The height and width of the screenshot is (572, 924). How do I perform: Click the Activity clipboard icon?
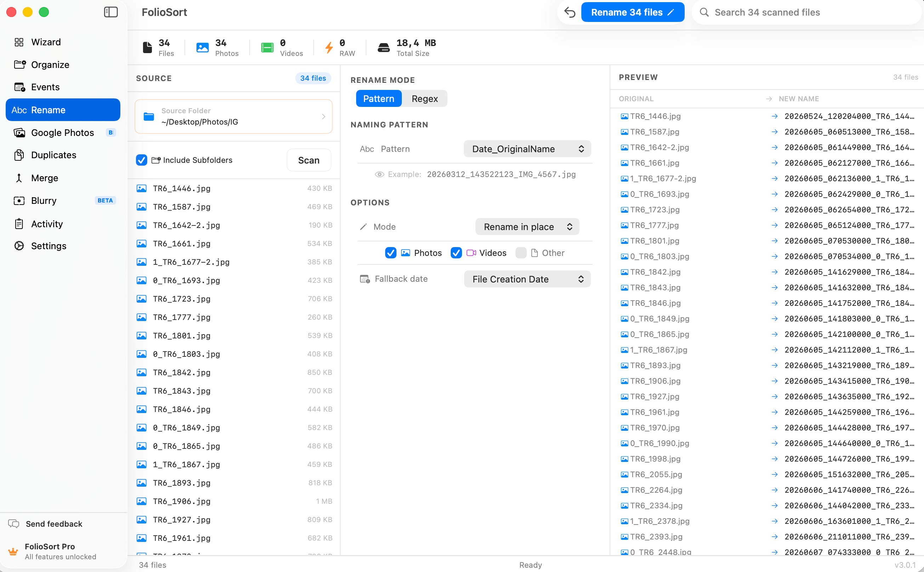coord(19,224)
